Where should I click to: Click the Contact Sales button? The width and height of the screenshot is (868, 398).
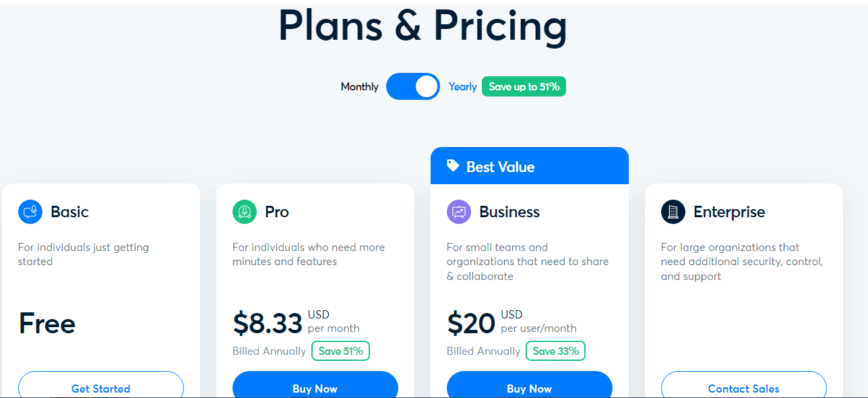click(x=743, y=388)
